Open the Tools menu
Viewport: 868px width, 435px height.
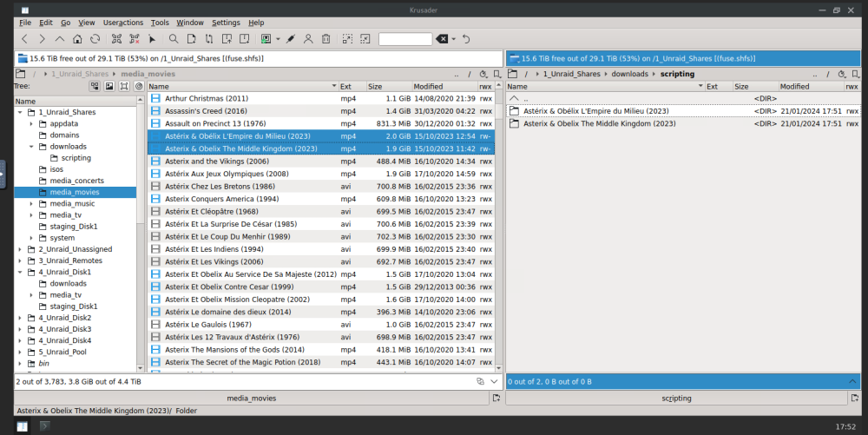point(160,23)
